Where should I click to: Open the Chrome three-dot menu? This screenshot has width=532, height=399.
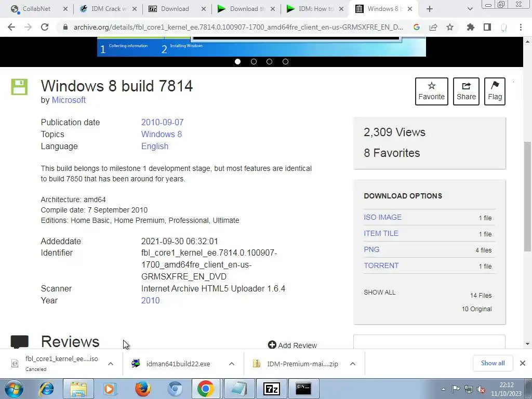521,27
